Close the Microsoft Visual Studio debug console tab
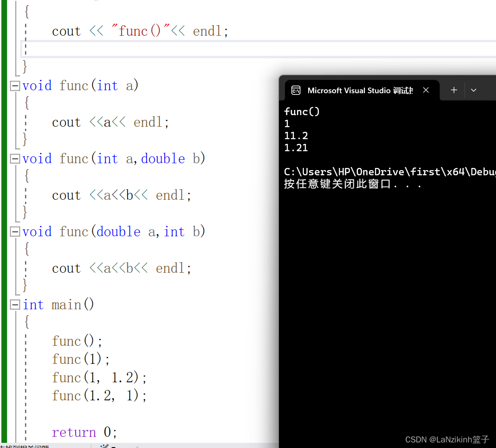 click(x=426, y=90)
